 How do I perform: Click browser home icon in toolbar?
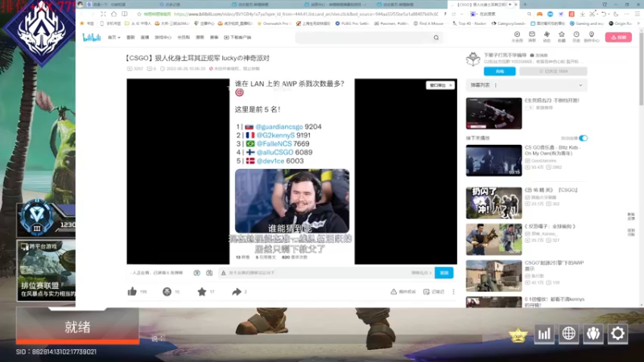click(x=114, y=14)
